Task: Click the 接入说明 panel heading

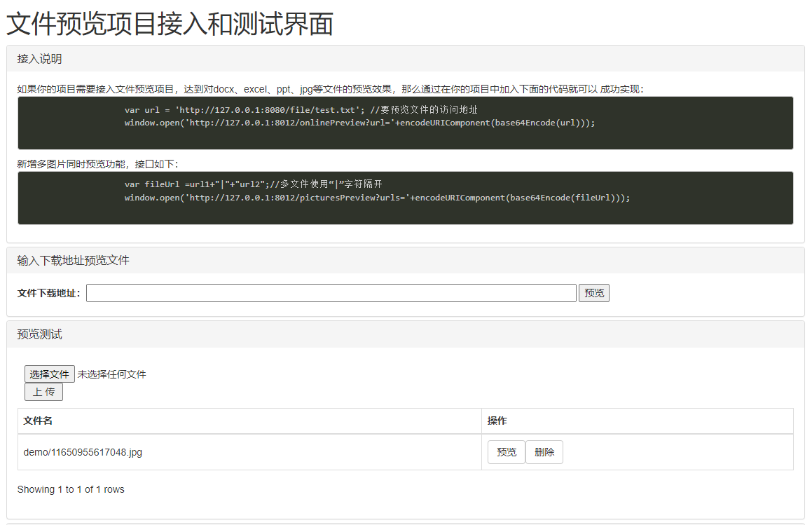Action: pos(39,59)
